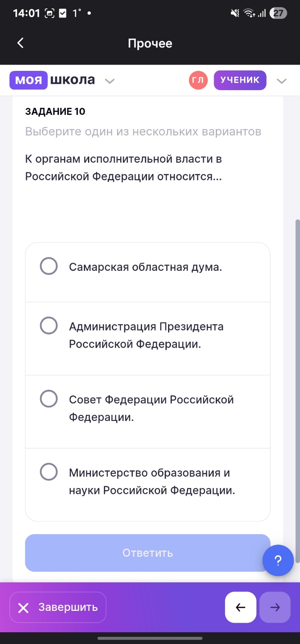
Task: Open the МОЯ ШКОЛА dropdown chevron
Action: tap(109, 81)
